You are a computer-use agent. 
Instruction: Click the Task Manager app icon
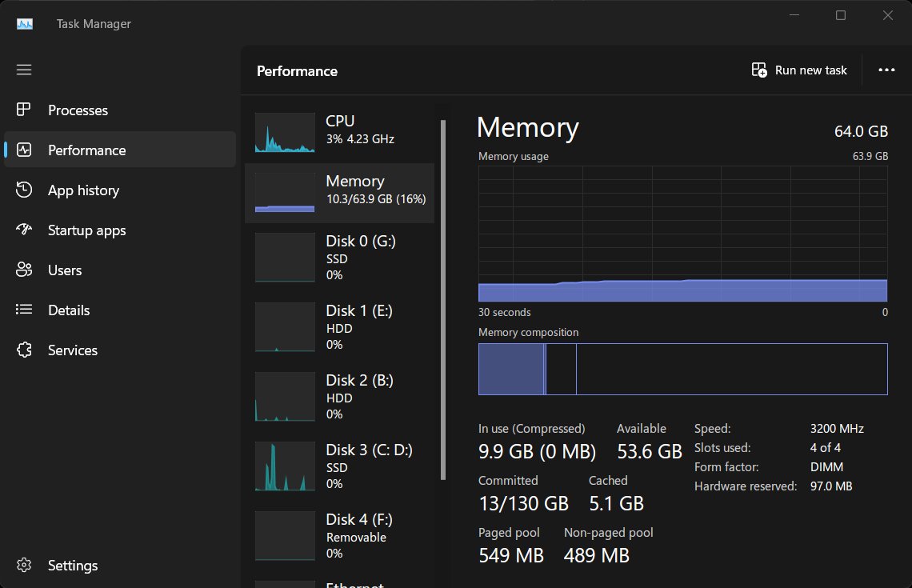click(25, 23)
